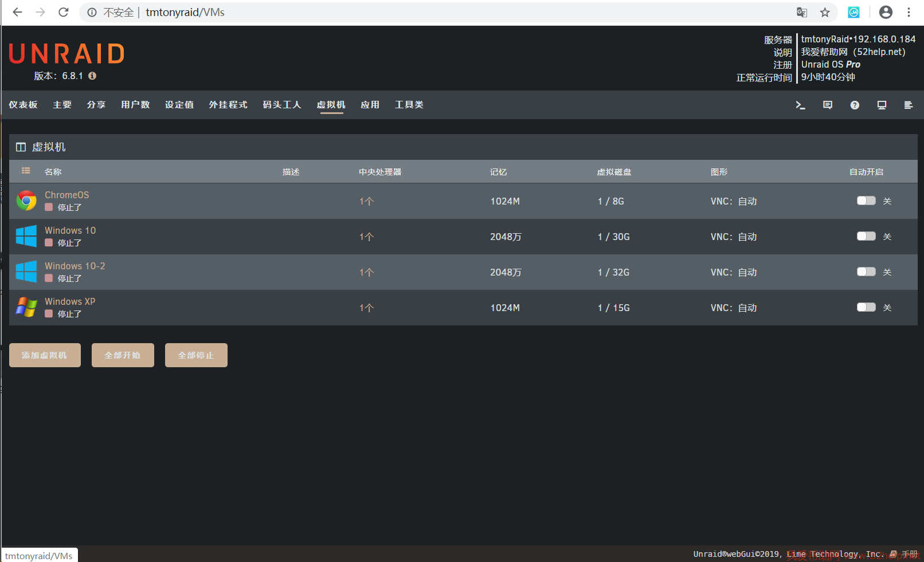The width and height of the screenshot is (924, 562).
Task: Click the list view icon in table header
Action: pos(26,171)
